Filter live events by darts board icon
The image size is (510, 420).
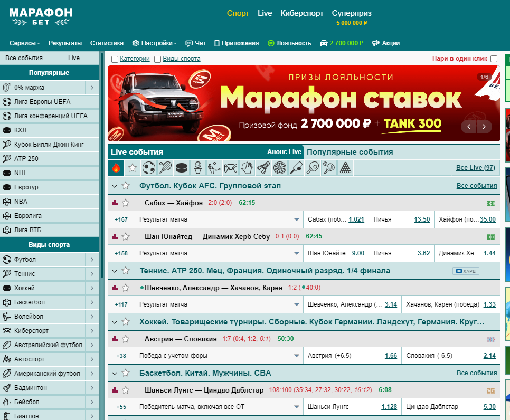click(280, 168)
